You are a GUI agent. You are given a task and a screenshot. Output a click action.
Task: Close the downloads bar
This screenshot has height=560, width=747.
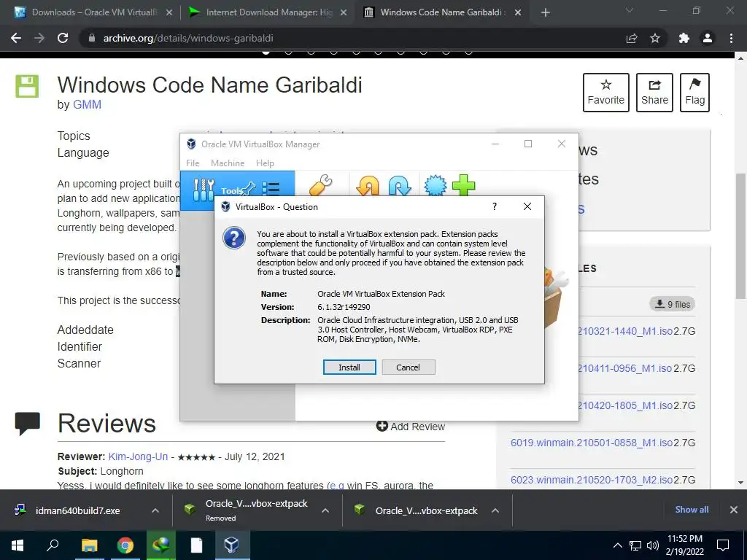[x=734, y=510]
